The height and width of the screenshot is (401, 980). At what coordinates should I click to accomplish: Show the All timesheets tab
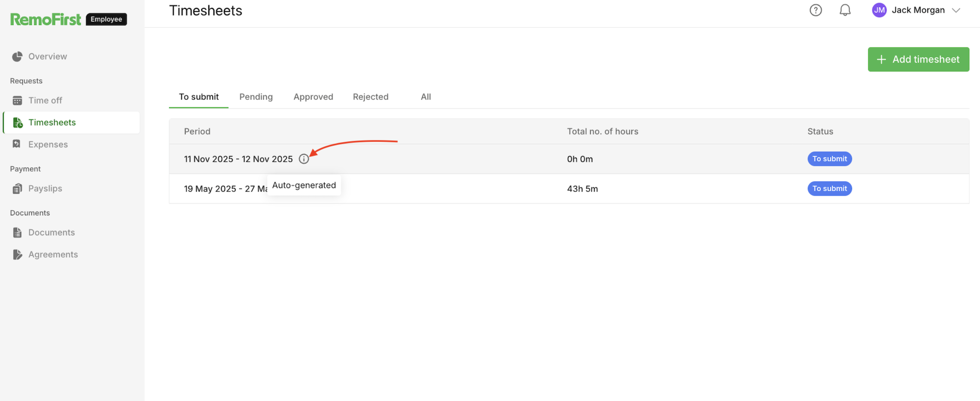[x=425, y=97]
